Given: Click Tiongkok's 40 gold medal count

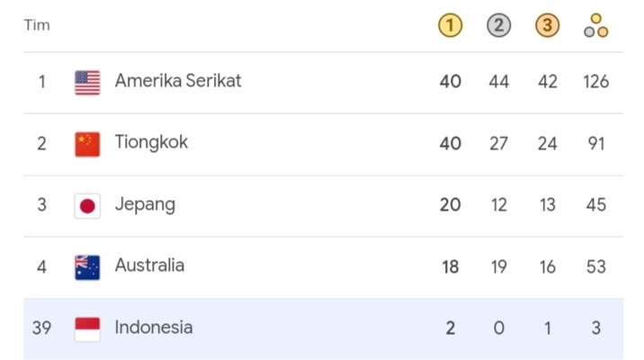Looking at the screenshot, I should [x=451, y=143].
